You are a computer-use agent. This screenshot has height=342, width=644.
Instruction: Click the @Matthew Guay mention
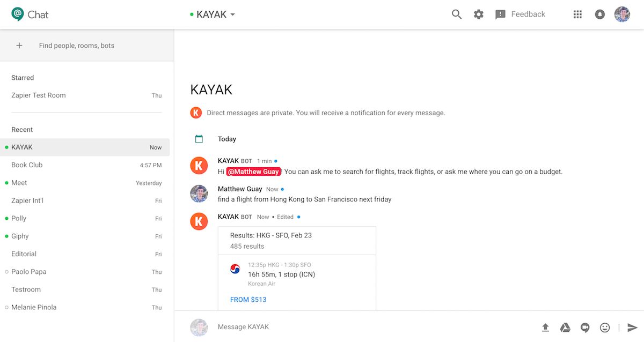pyautogui.click(x=253, y=172)
